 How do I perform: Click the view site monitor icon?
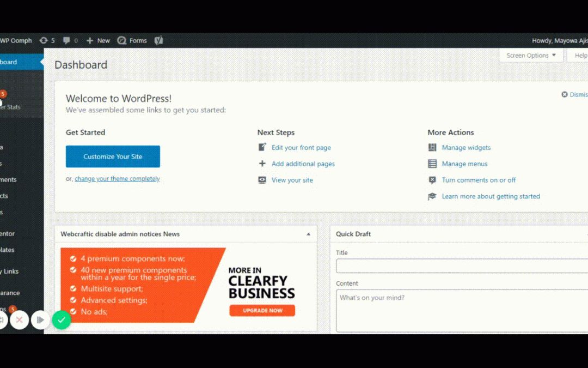[262, 180]
